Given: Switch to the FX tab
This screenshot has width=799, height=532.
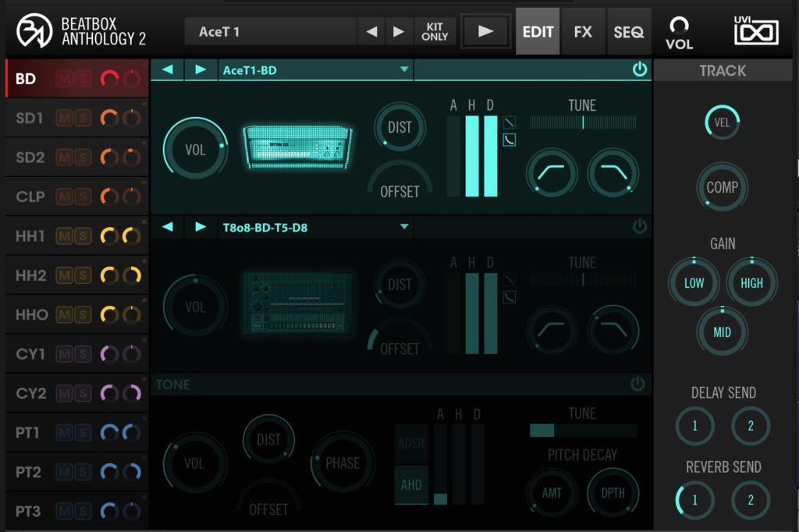Looking at the screenshot, I should pos(583,32).
